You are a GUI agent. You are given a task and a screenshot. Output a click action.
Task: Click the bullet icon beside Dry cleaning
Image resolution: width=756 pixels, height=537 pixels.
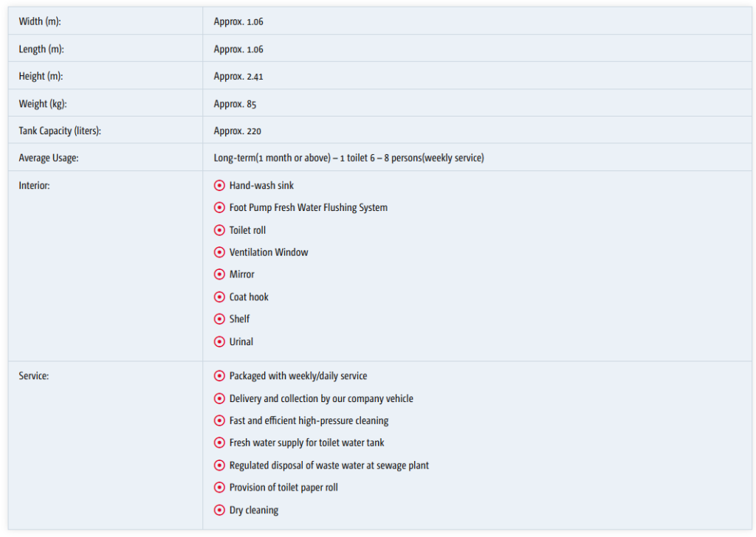(219, 510)
